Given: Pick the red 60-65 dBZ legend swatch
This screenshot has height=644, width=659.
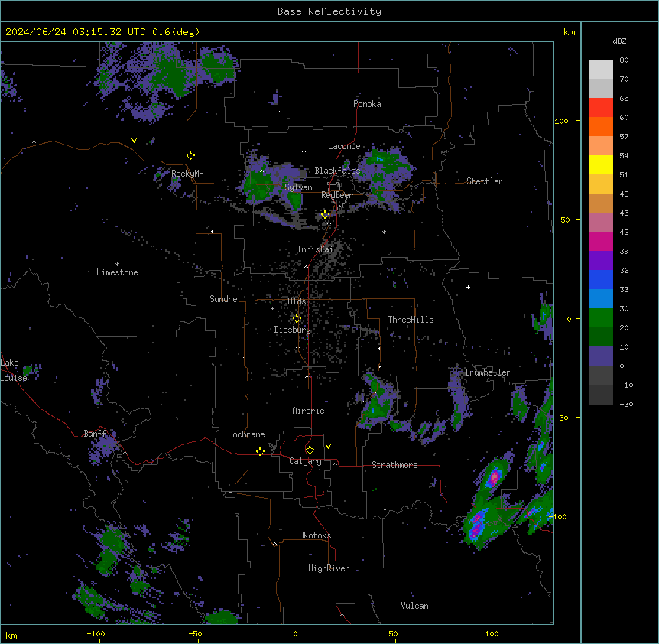Looking at the screenshot, I should (x=601, y=108).
